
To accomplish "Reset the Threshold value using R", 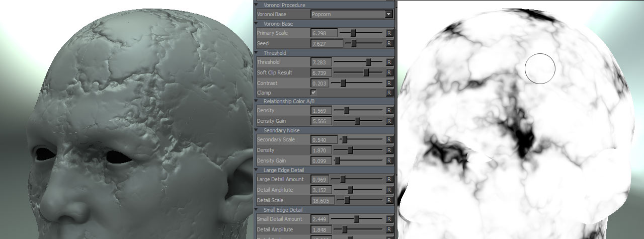I will 389,62.
